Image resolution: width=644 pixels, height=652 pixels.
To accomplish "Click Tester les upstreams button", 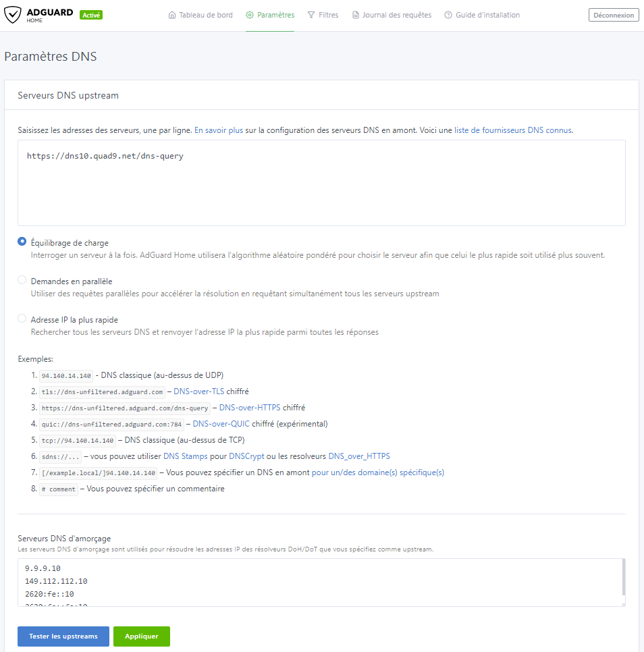I will [63, 636].
